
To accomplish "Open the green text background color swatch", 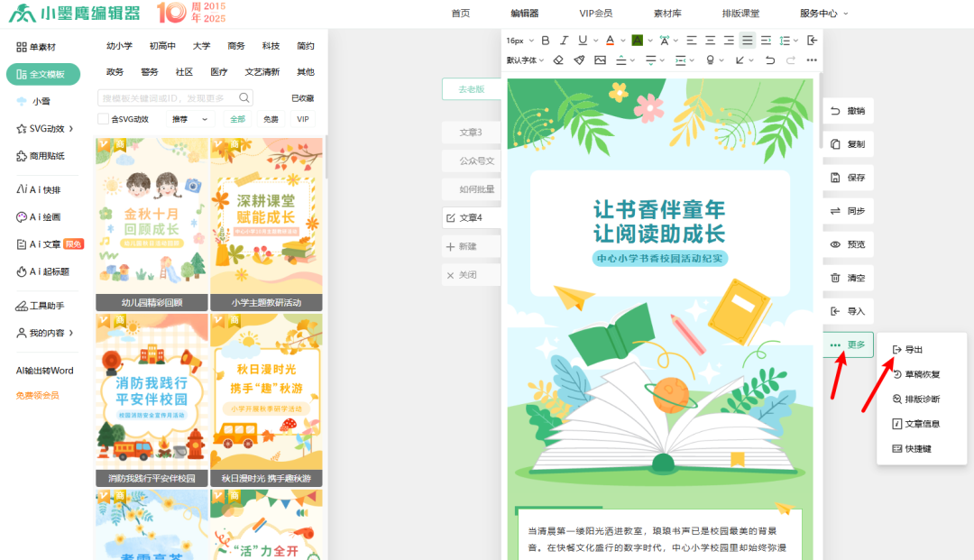I will (x=637, y=41).
